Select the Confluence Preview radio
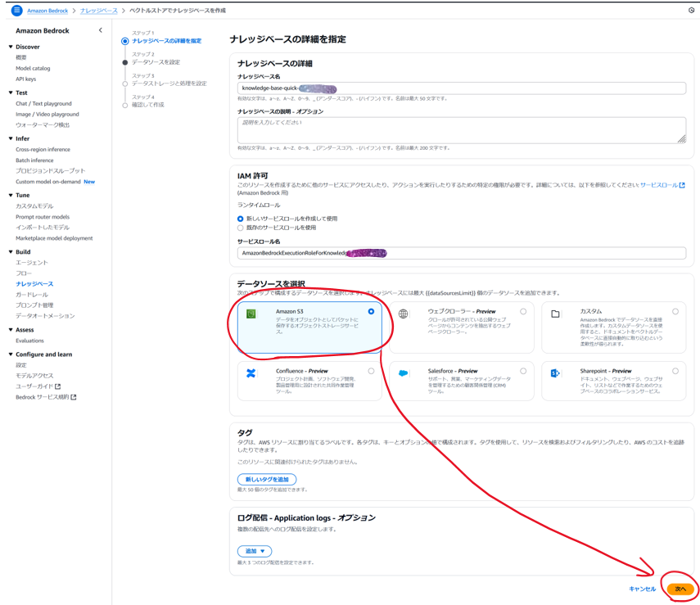 click(x=371, y=371)
